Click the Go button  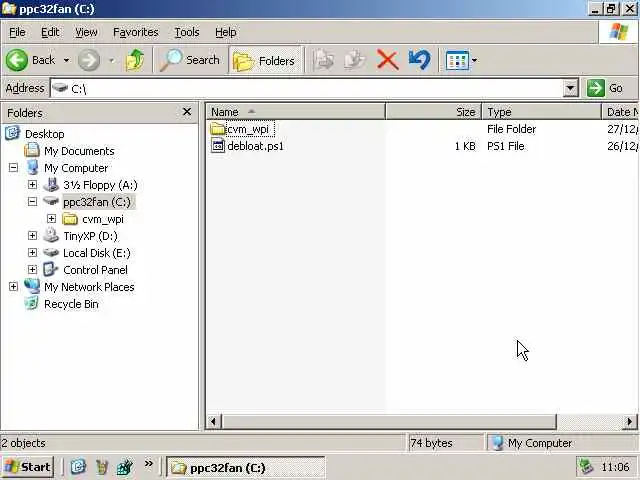[606, 88]
